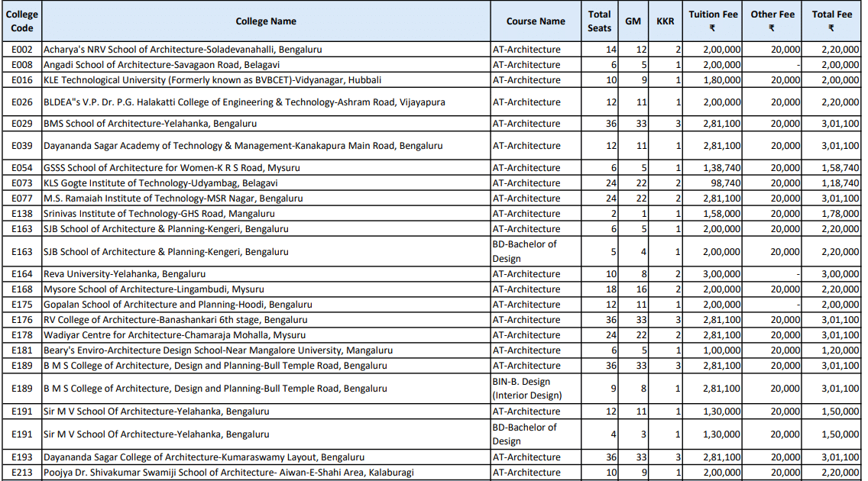
Task: Select the Tuition Fee column header
Action: point(712,21)
